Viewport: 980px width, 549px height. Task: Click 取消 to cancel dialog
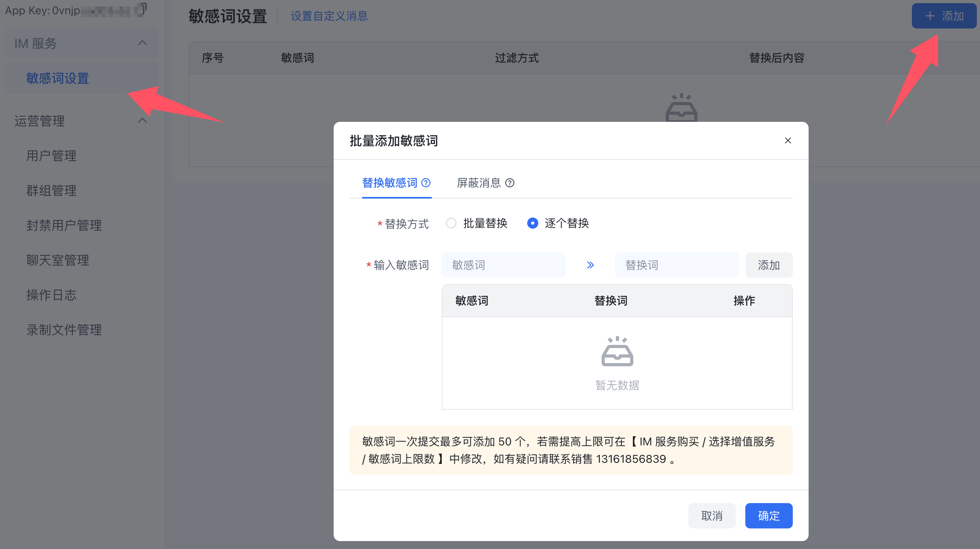pos(712,516)
